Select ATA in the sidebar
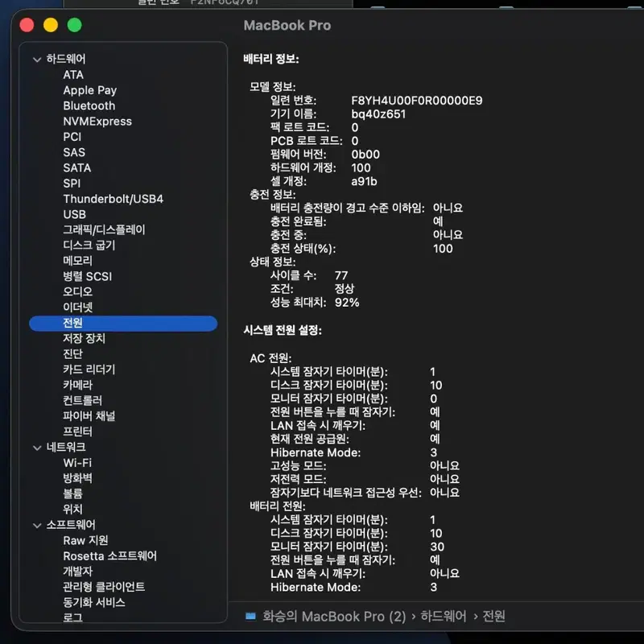This screenshot has width=644, height=644. point(73,75)
